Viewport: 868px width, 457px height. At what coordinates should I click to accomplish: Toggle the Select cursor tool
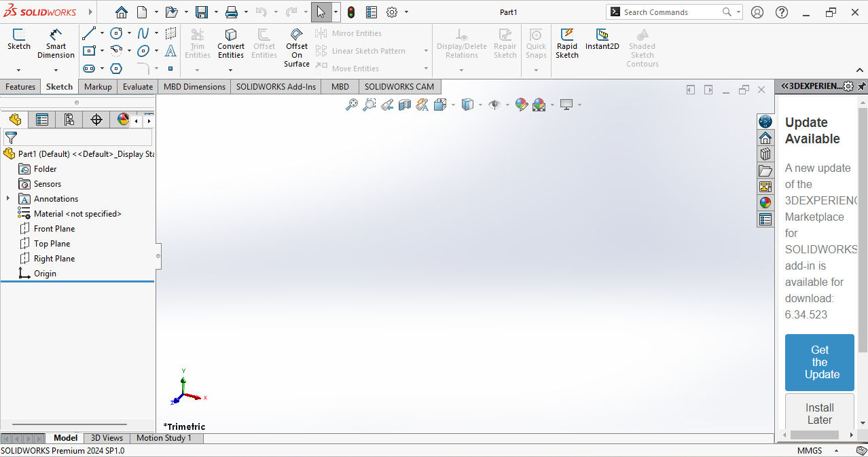[x=321, y=12]
